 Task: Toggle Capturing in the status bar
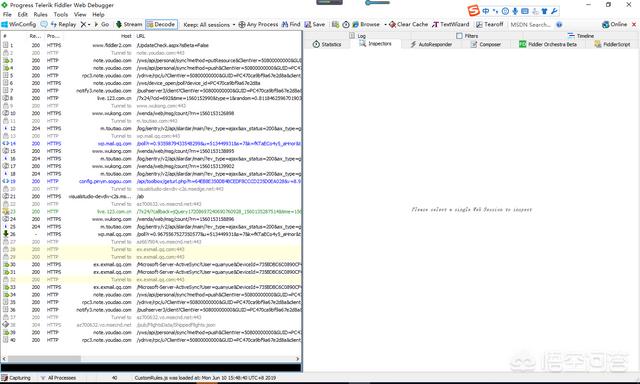(16, 378)
